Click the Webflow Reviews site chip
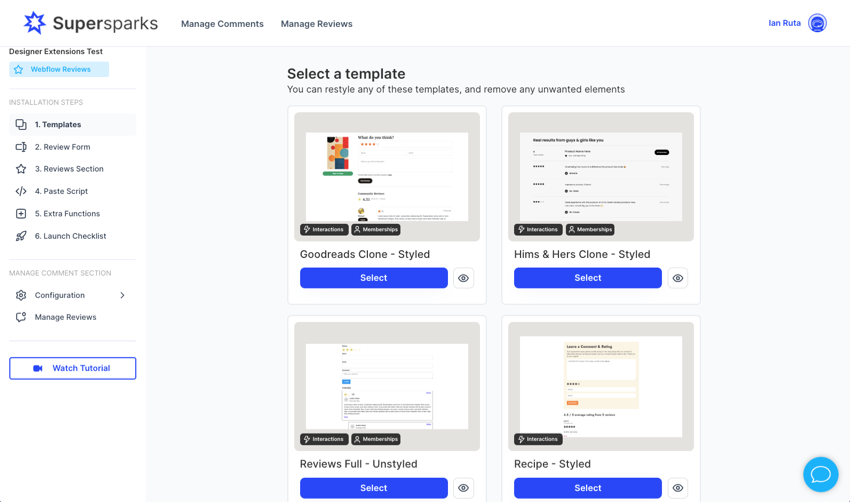 coord(59,69)
